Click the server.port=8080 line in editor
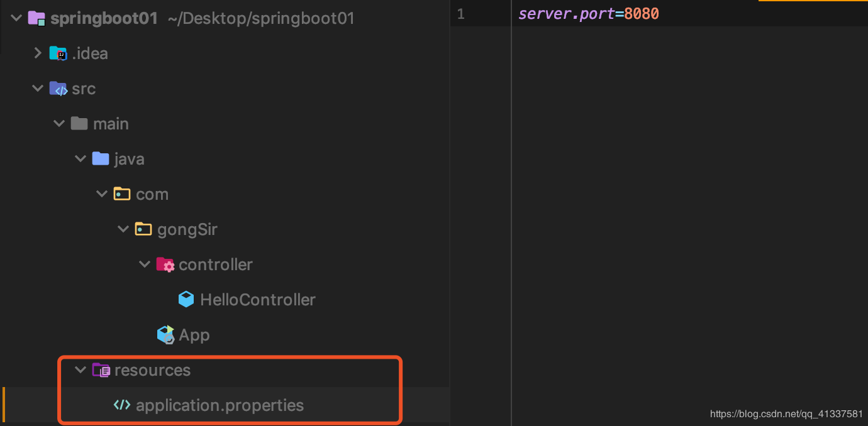868x426 pixels. (588, 14)
